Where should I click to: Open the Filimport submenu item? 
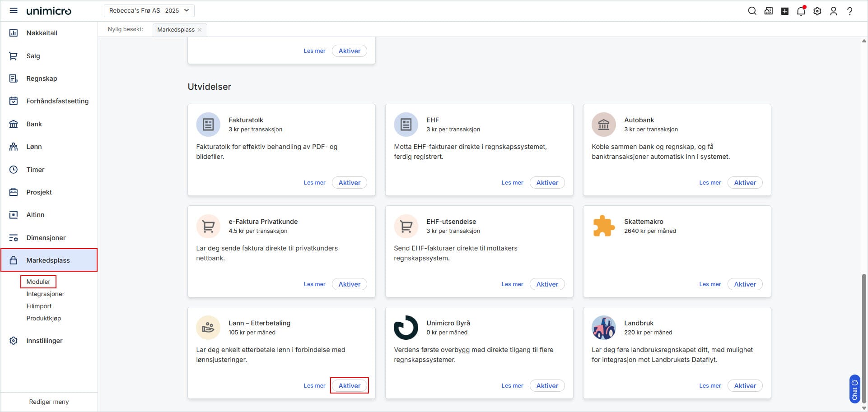pos(39,306)
